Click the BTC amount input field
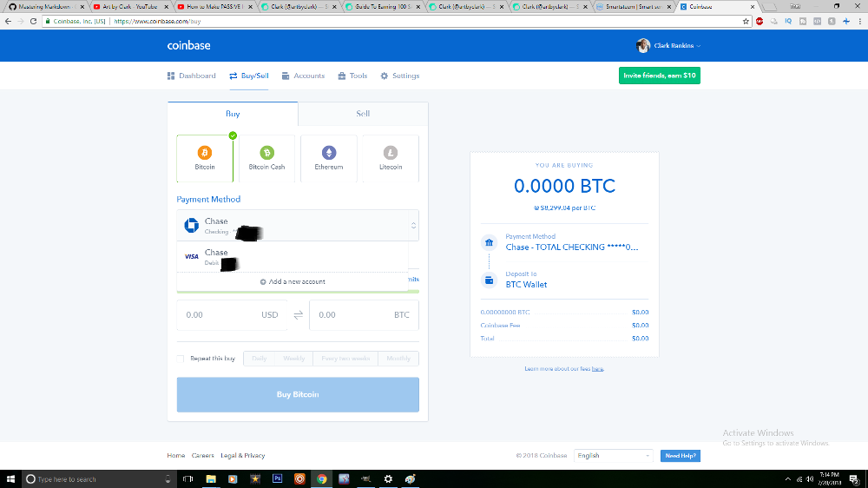Image resolution: width=868 pixels, height=488 pixels. click(365, 315)
